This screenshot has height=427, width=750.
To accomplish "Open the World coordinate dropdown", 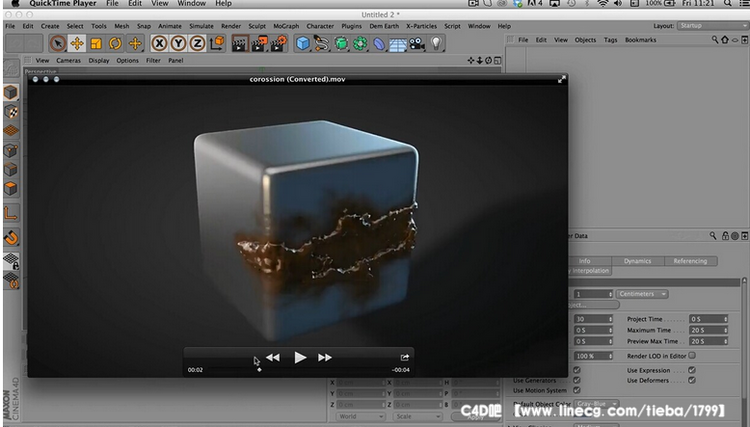I will pyautogui.click(x=361, y=416).
